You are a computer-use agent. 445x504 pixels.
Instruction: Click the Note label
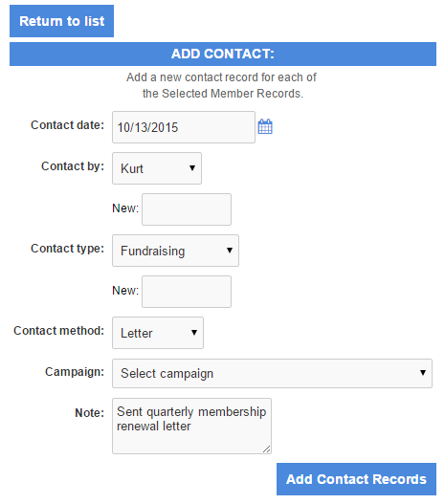90,413
